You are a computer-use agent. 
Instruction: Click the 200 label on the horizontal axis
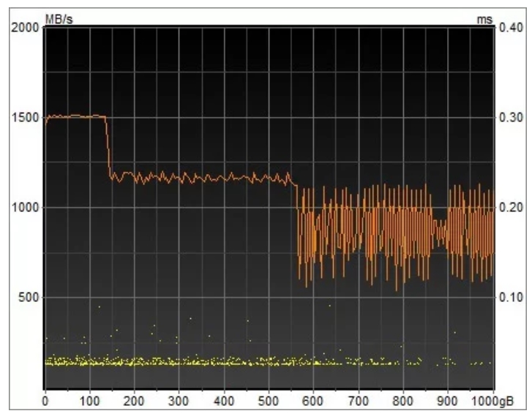click(134, 401)
